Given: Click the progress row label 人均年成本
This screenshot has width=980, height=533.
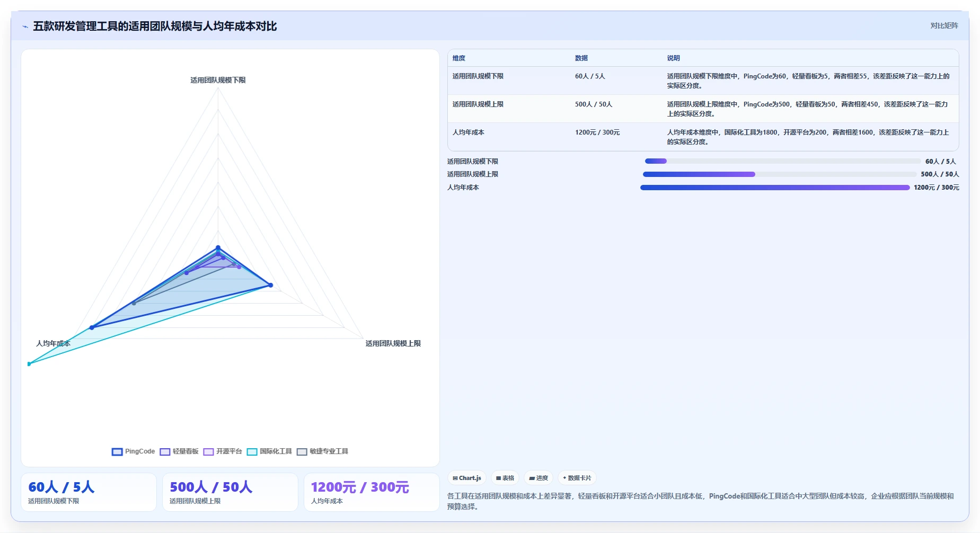Looking at the screenshot, I should [x=463, y=188].
